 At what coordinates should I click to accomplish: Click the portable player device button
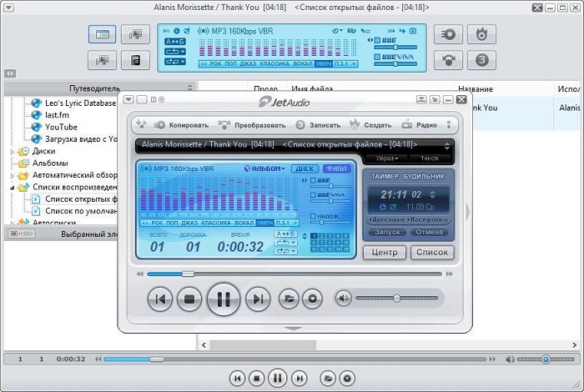[135, 60]
